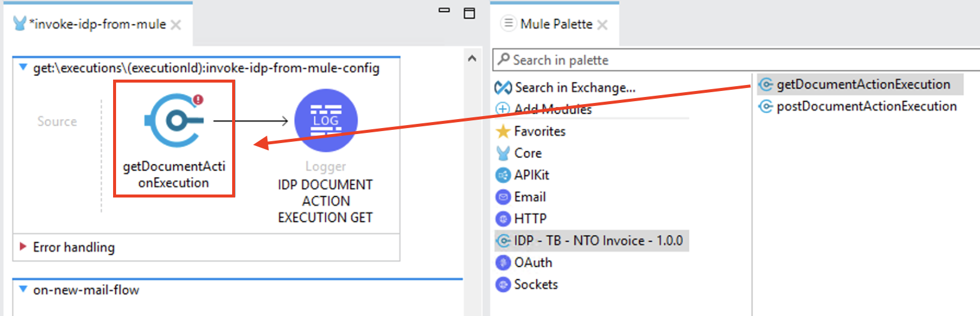Select the Email palette category
This screenshot has height=316, width=980.
[x=529, y=197]
